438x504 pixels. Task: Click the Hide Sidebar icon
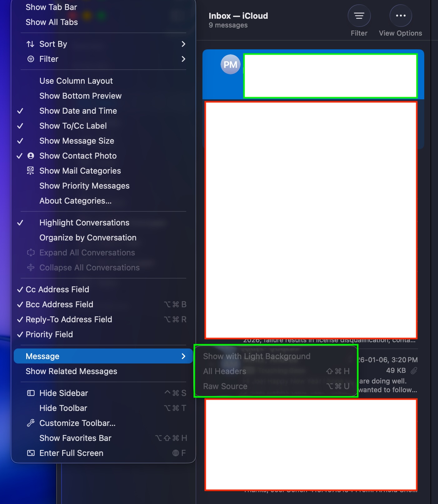coord(31,393)
